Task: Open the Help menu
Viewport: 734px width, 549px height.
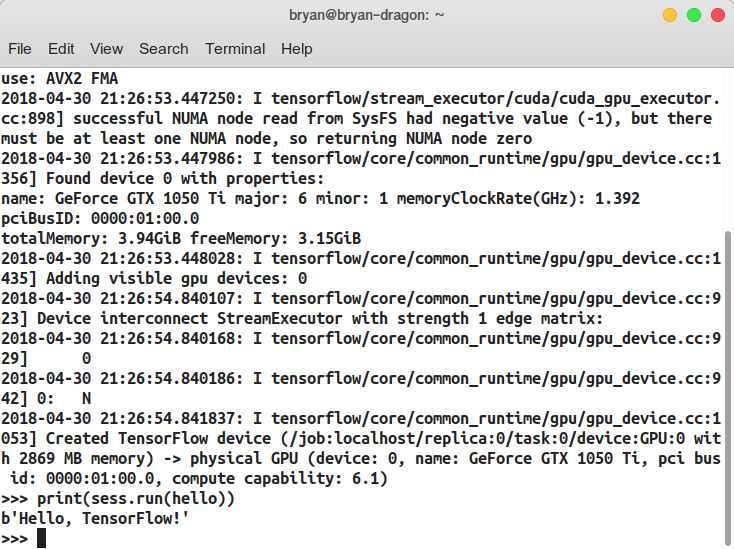Action: (x=296, y=48)
